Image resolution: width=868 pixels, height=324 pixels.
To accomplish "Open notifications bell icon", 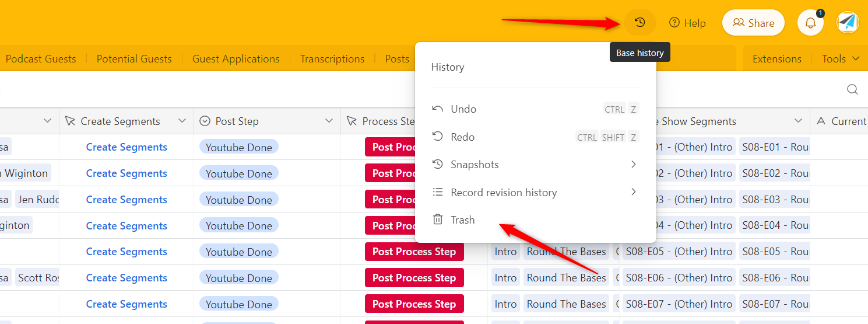I will (x=810, y=23).
